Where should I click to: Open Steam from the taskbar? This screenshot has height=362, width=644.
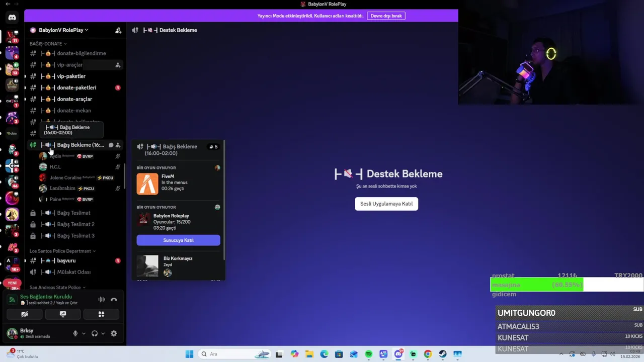coord(442,354)
